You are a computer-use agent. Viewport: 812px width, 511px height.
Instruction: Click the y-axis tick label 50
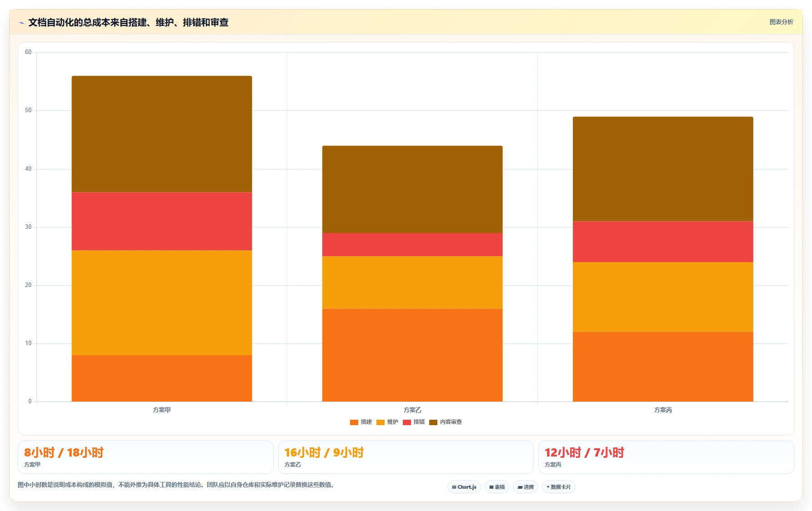(28, 110)
